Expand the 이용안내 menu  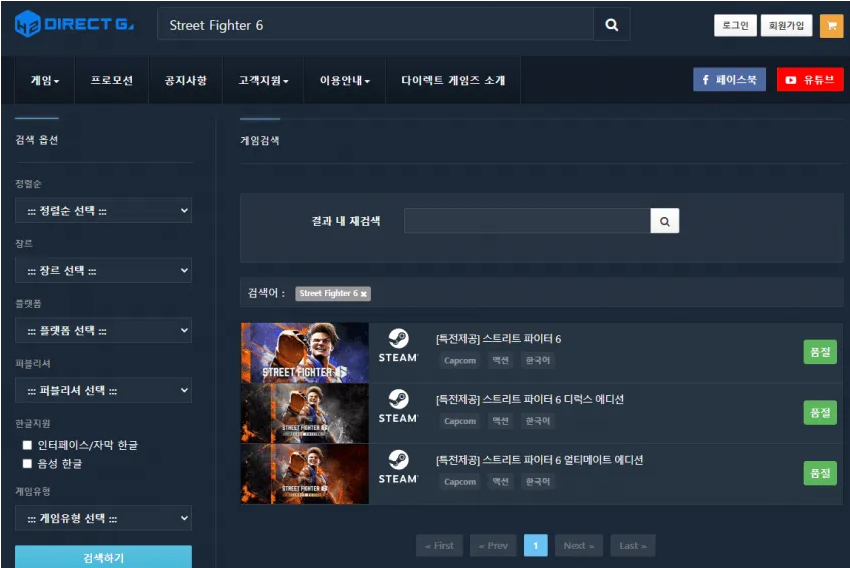point(345,80)
